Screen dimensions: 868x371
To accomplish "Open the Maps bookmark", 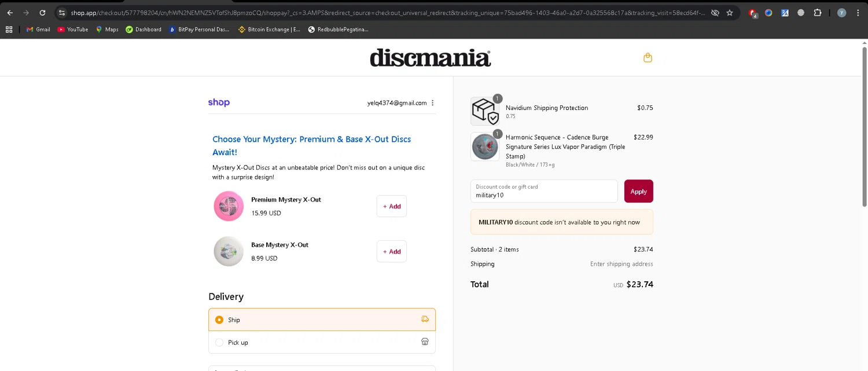I will [x=107, y=30].
